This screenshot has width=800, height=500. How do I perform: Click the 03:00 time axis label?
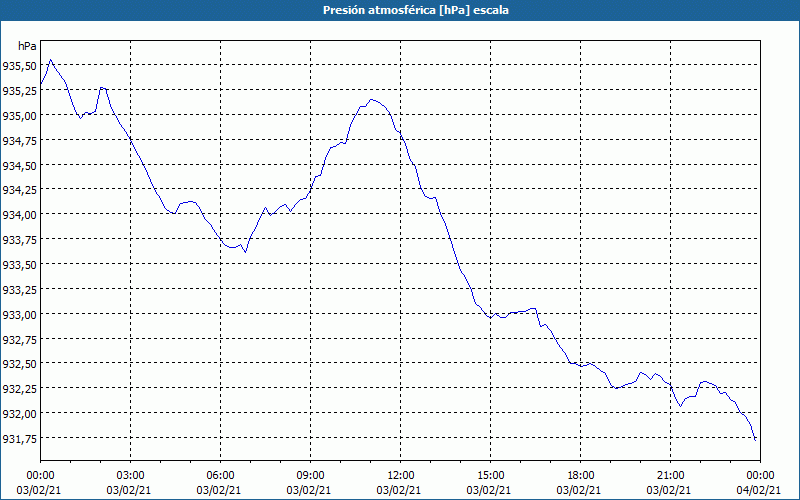tap(131, 476)
